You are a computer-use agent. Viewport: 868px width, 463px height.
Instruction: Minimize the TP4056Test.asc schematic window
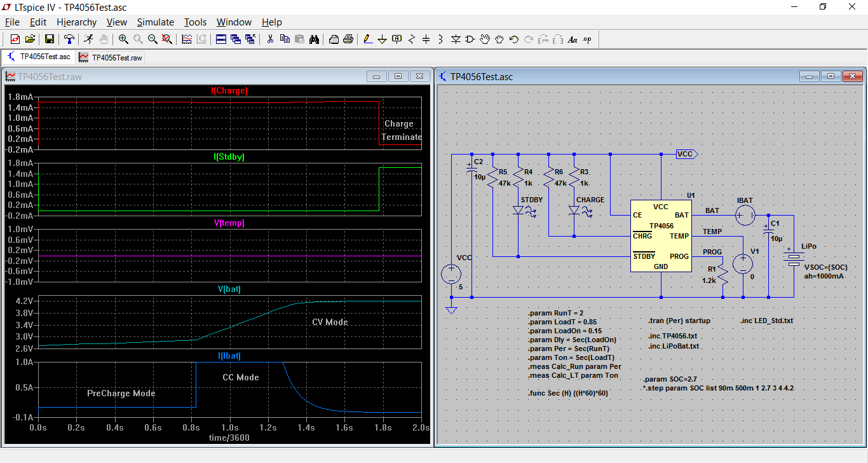810,76
